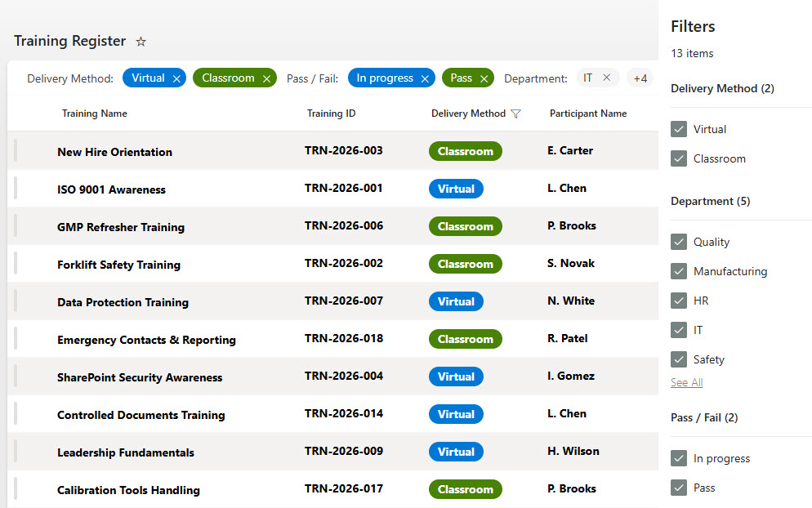Screen dimensions: 812x508
Task: Remove the Virtual delivery method filter chip
Action: tap(176, 78)
